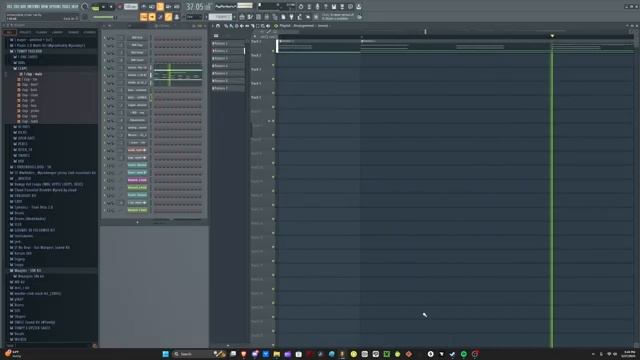This screenshot has height=360, width=640.
Task: Click the View Playlist shortcut icon
Action: [x=242, y=17]
